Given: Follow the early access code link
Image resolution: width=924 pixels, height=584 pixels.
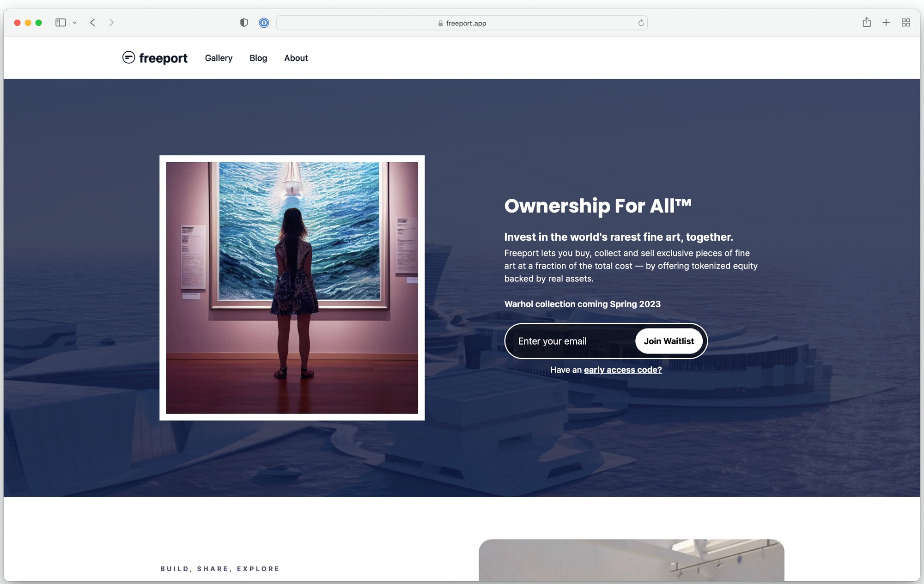Looking at the screenshot, I should [622, 370].
